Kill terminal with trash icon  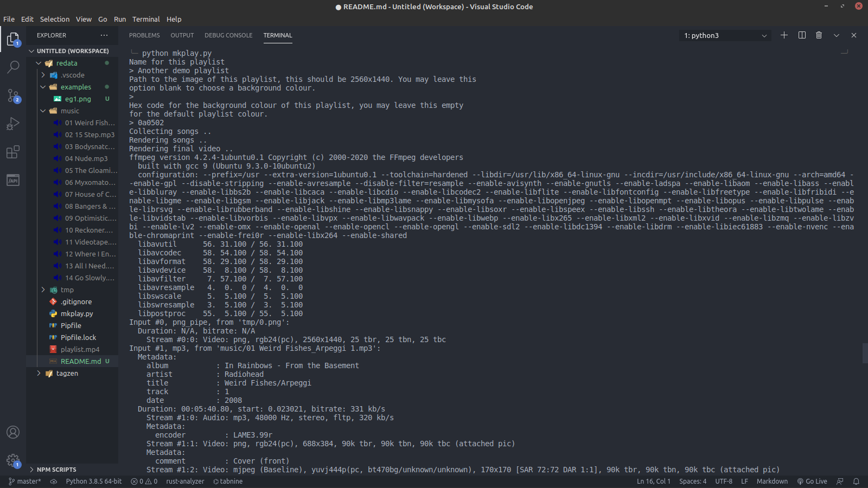(x=819, y=35)
